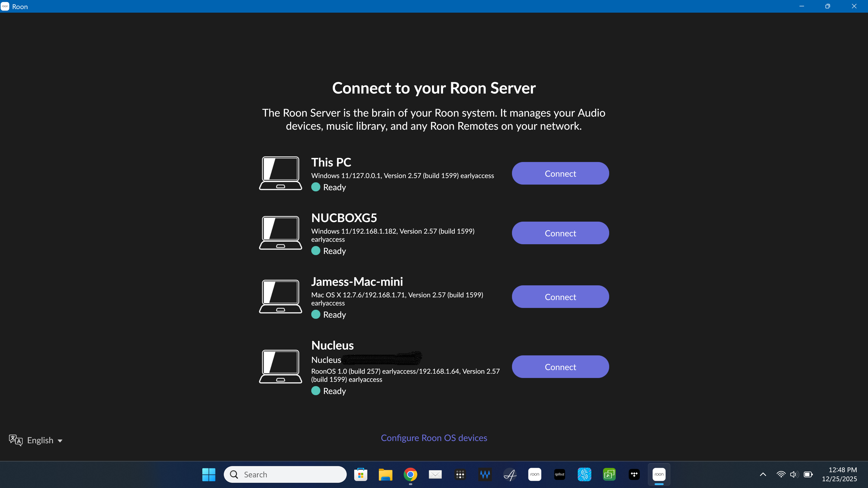Click the Nucleus Ready status indicator
Screen dimensions: 868x488
coord(316,391)
